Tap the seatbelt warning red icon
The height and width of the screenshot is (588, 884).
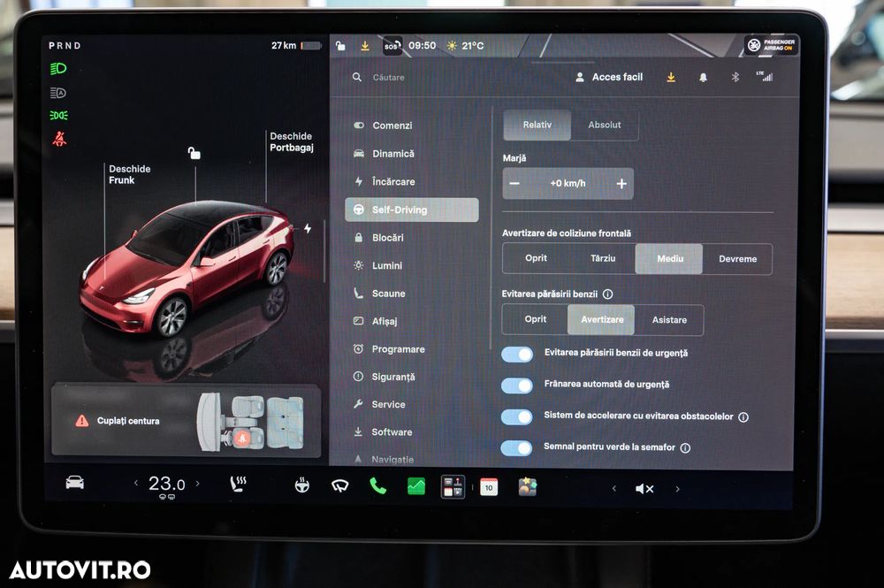coord(59,139)
